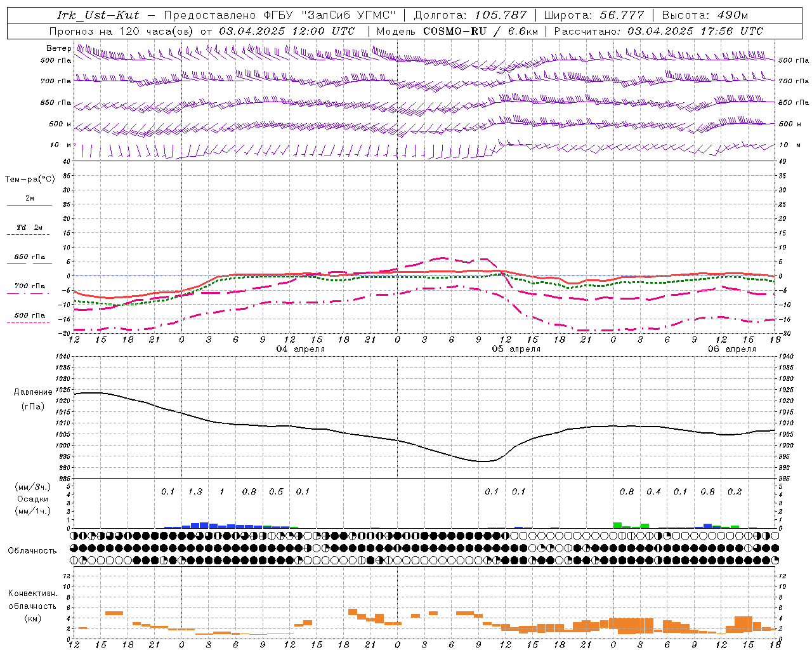Screen dimensions: 812x650
Task: Click the Долгота: 105.787 header value
Action: (x=470, y=15)
